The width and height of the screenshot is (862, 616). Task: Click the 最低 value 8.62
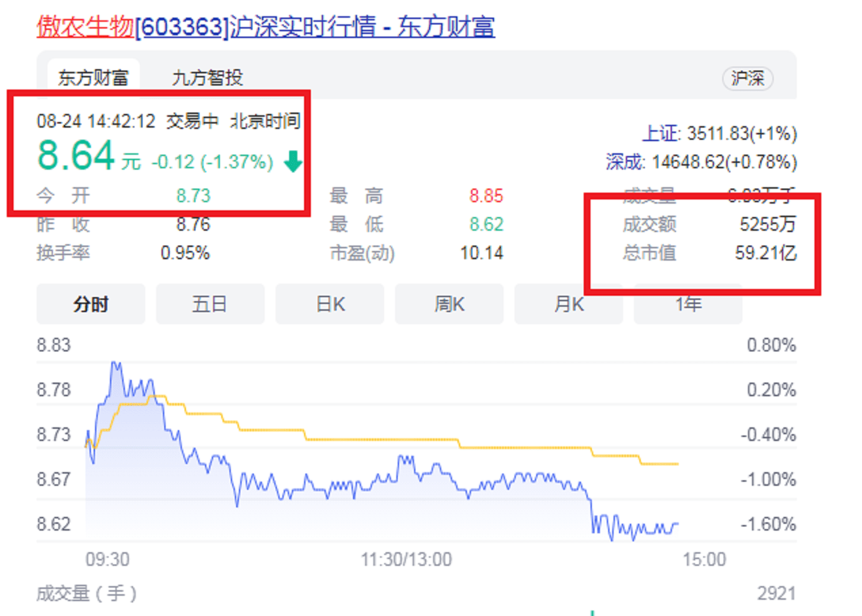(x=486, y=225)
